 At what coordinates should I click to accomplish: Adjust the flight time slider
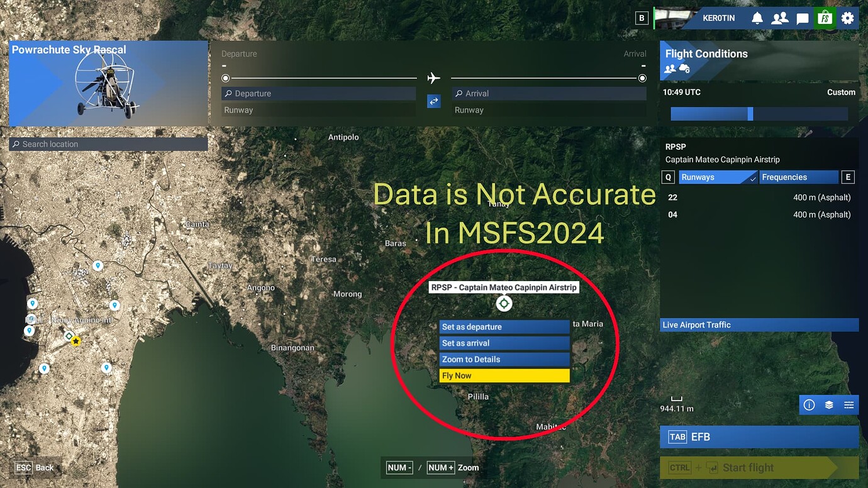click(x=752, y=113)
